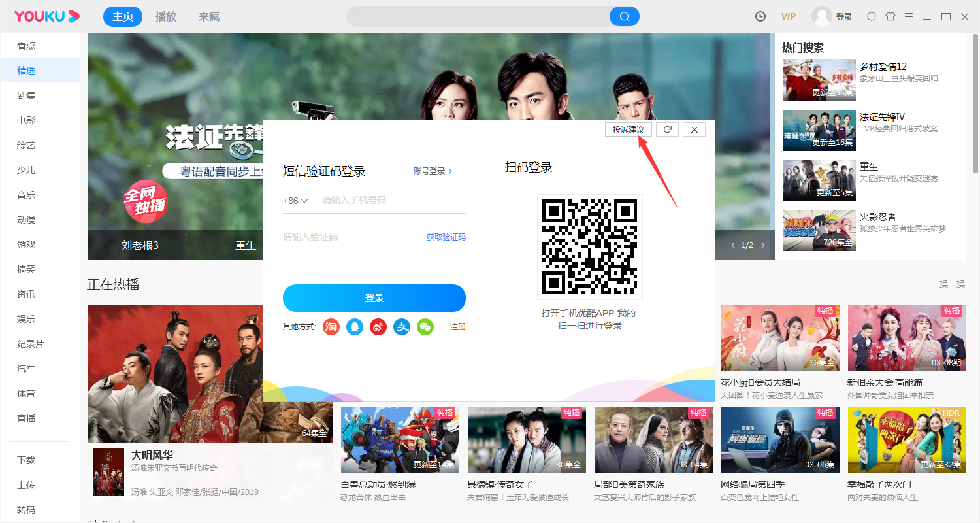Open 投诉建议 on the login dialog

click(x=628, y=129)
